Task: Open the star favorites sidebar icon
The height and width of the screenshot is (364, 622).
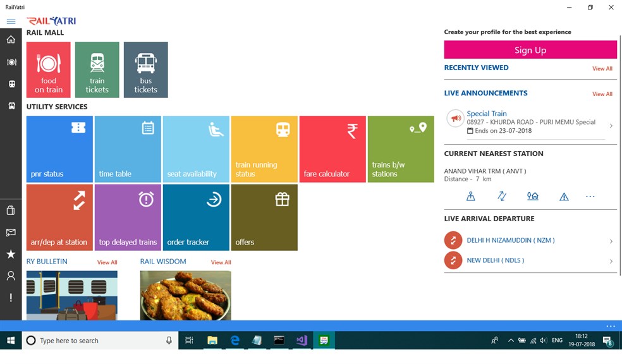Action: [11, 254]
